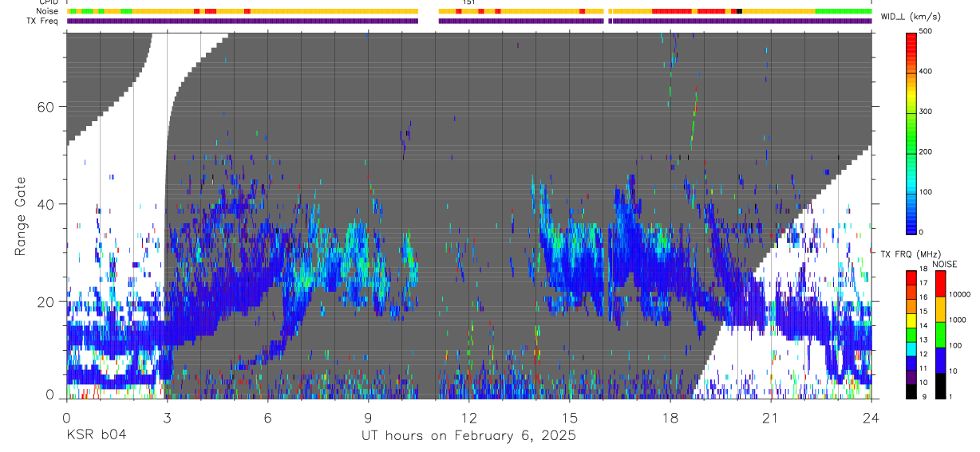
Task: Click the '400' label on the WID colorbar
Action: [x=927, y=72]
